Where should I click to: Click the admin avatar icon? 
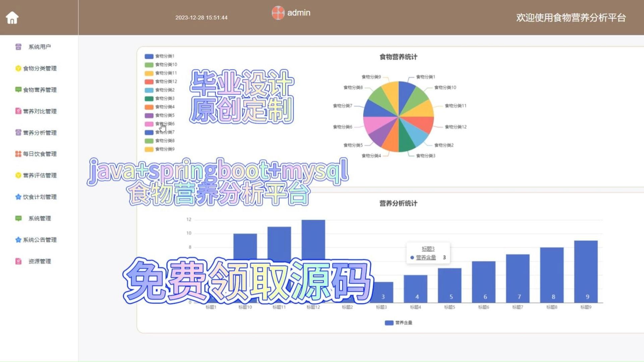tap(278, 13)
